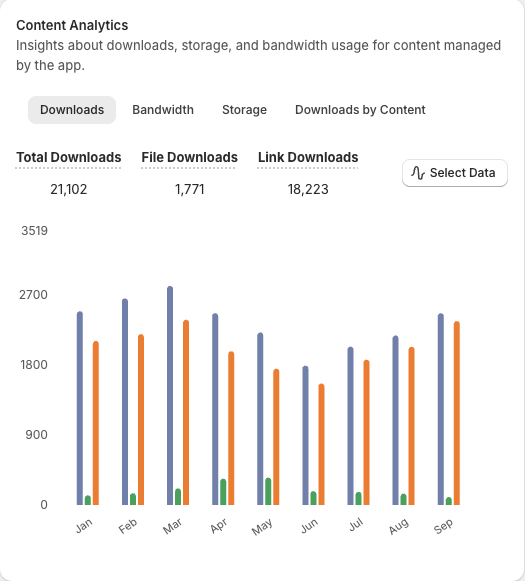Click the 2700 y-axis label
Image resolution: width=525 pixels, height=581 pixels.
click(x=33, y=295)
